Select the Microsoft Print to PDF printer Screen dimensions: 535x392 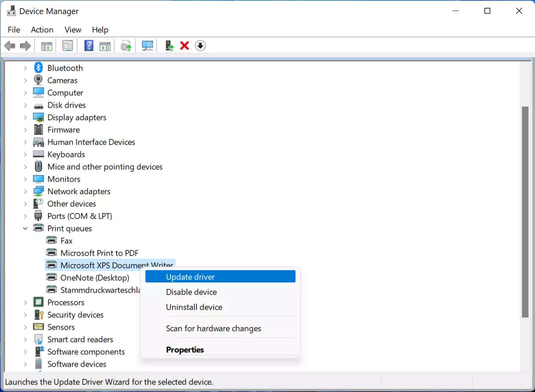coord(99,253)
